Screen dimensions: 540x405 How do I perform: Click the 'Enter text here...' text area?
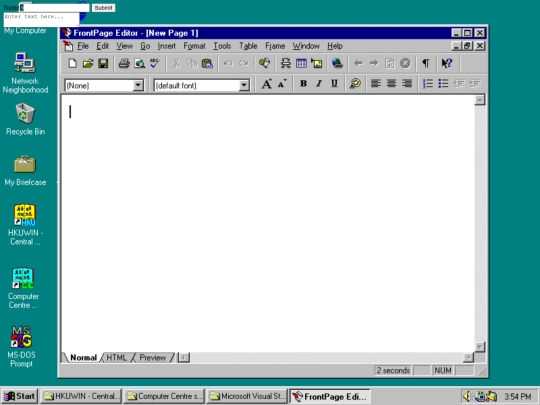coord(41,20)
